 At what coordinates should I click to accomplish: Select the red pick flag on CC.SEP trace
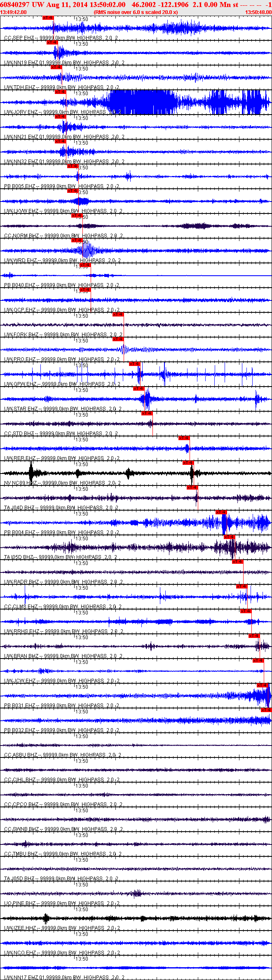pyautogui.click(x=48, y=18)
